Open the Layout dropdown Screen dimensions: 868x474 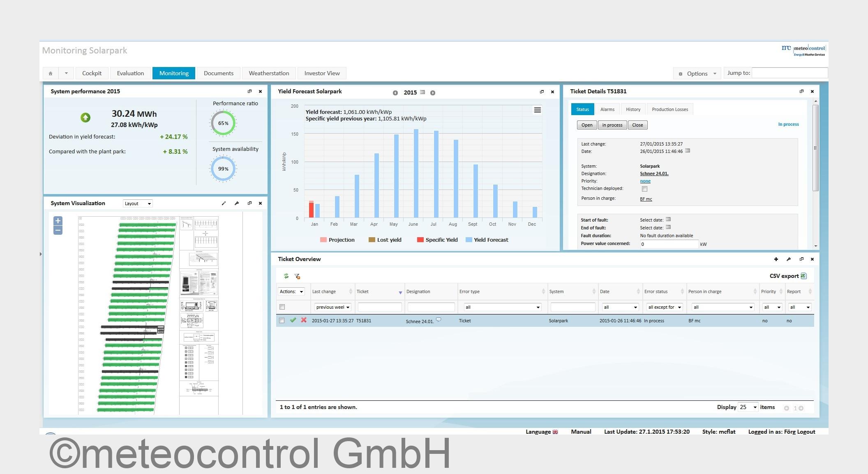(138, 203)
